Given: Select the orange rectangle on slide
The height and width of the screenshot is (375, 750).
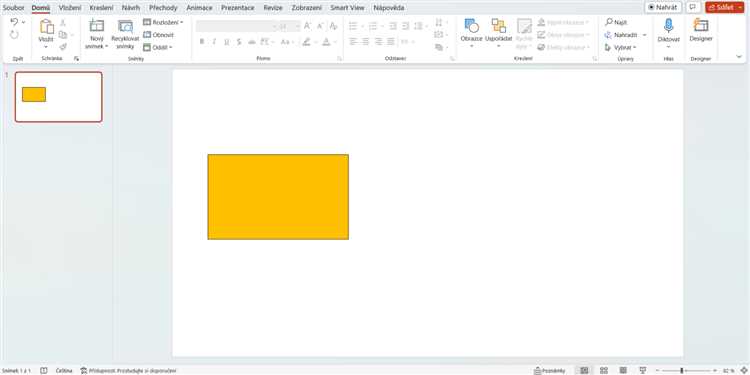Looking at the screenshot, I should point(278,197).
